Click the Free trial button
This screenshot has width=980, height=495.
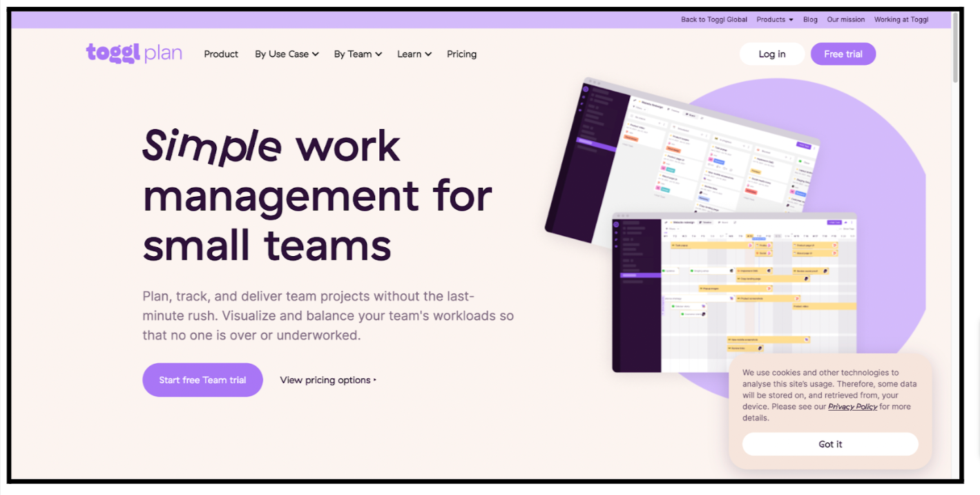843,54
